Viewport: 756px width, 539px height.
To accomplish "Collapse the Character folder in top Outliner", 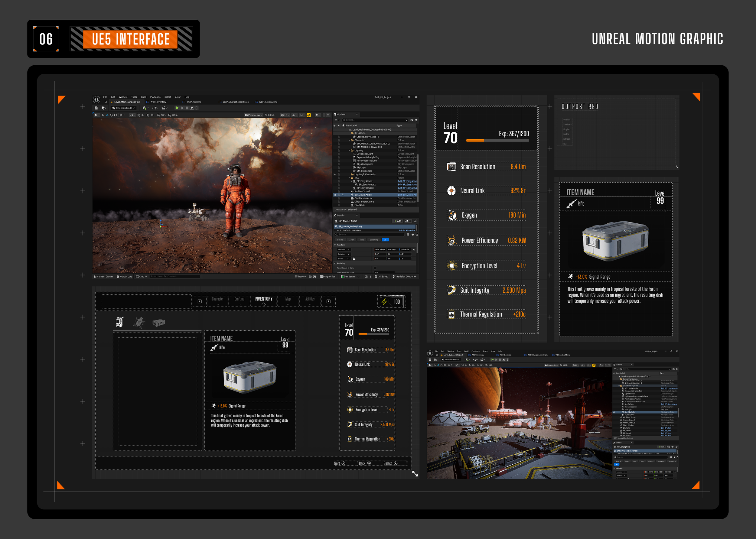I will point(349,140).
